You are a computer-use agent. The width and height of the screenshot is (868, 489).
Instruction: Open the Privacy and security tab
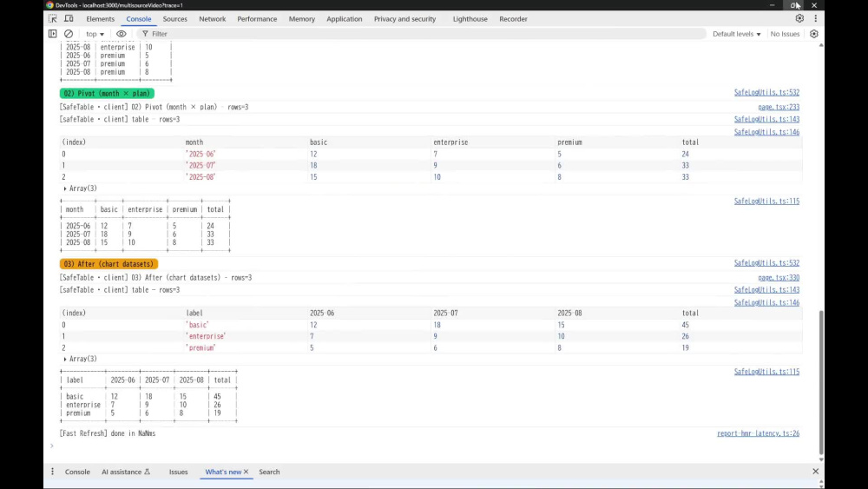click(x=404, y=19)
